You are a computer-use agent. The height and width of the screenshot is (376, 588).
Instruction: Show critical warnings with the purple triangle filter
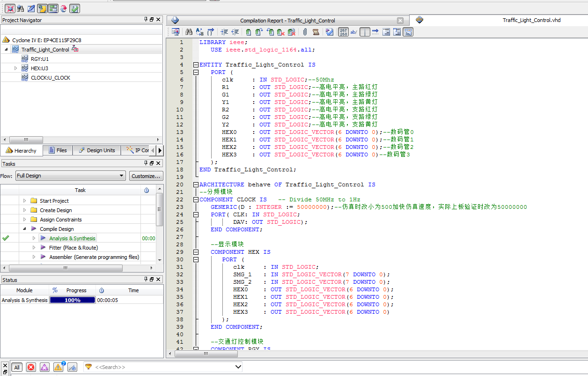pos(44,368)
